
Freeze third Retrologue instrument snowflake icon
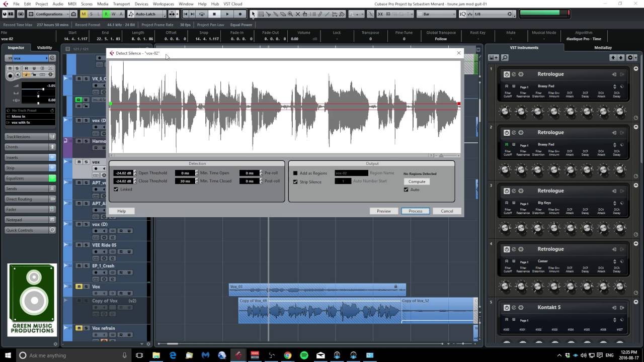(521, 191)
